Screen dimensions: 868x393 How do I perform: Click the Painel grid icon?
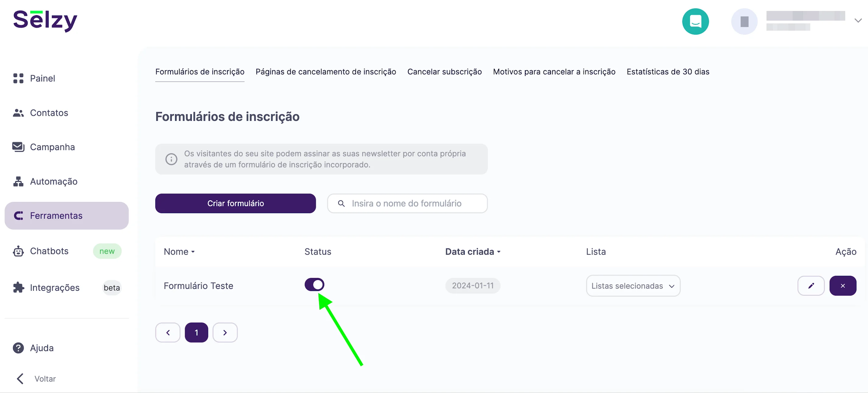18,78
